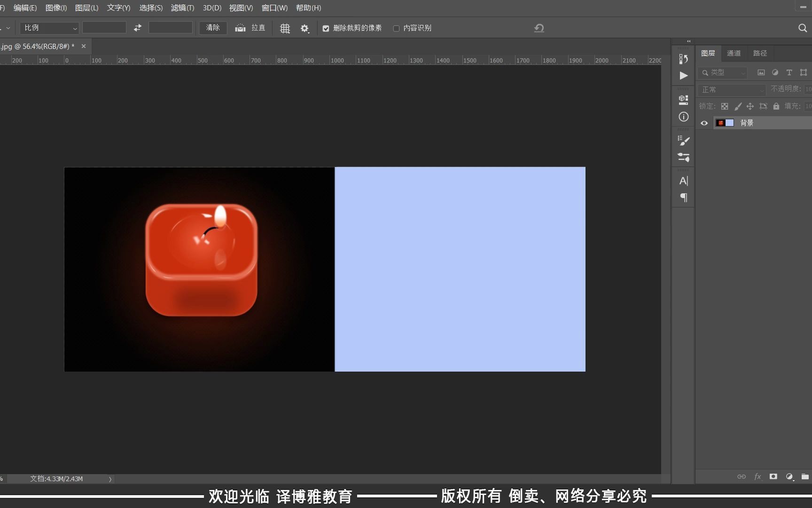The image size is (812, 508).
Task: Create a new layer group
Action: click(x=805, y=476)
